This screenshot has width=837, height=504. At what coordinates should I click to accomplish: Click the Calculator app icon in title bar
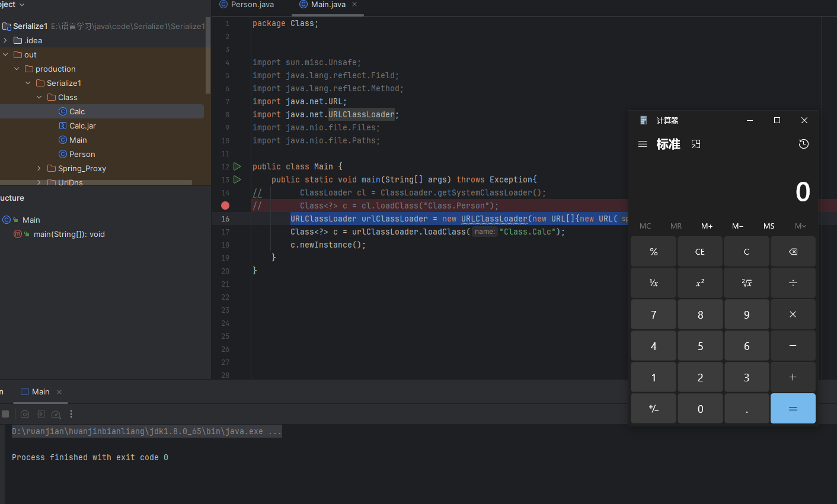(644, 120)
